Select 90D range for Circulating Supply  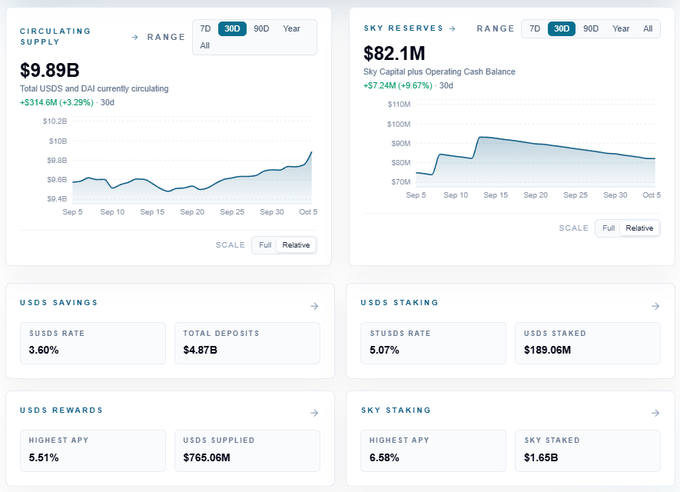(x=262, y=29)
